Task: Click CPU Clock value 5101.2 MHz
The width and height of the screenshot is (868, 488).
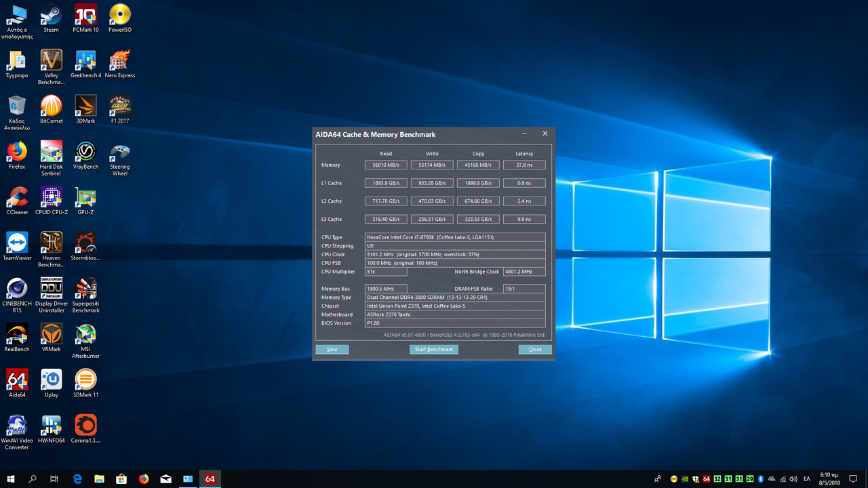Action: (x=455, y=254)
